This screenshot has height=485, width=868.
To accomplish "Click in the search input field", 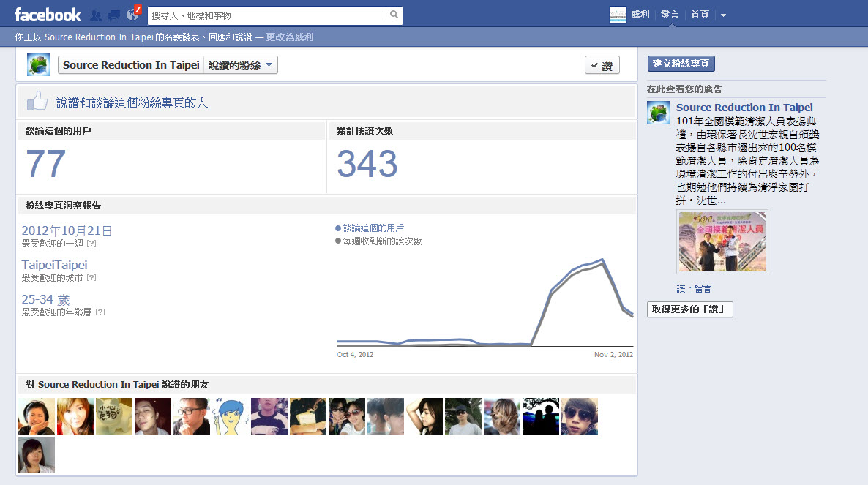I will click(266, 15).
